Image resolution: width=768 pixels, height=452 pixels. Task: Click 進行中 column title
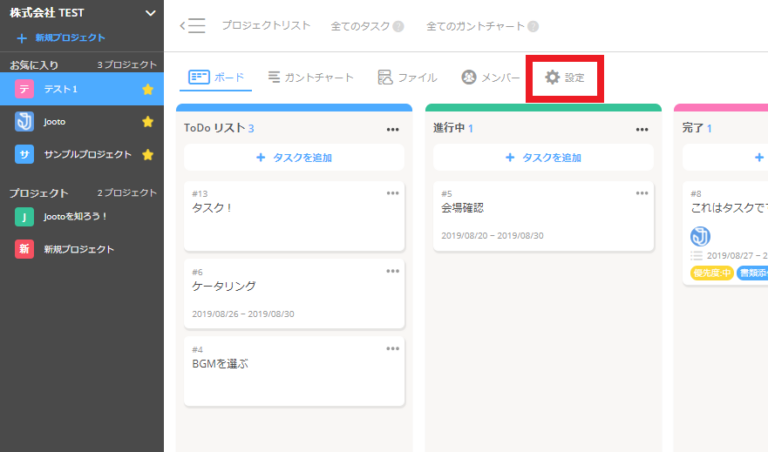449,128
